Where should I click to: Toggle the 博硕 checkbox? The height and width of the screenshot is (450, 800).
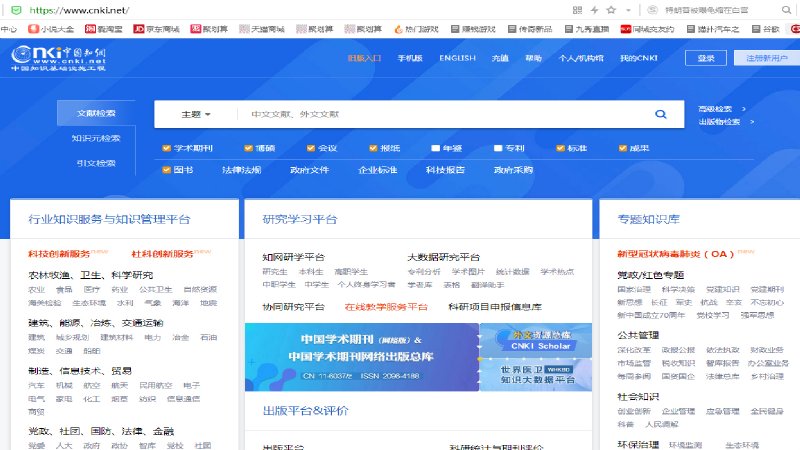pyautogui.click(x=248, y=148)
